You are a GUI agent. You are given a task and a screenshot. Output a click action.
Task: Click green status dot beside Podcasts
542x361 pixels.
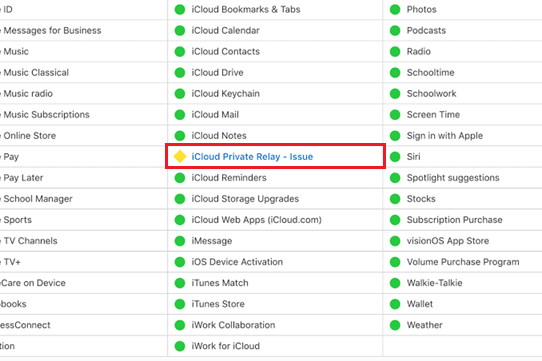[x=395, y=30]
